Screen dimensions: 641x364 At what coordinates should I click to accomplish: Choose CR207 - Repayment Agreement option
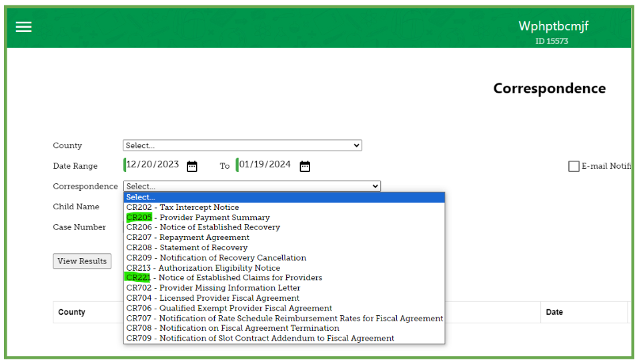pyautogui.click(x=187, y=237)
